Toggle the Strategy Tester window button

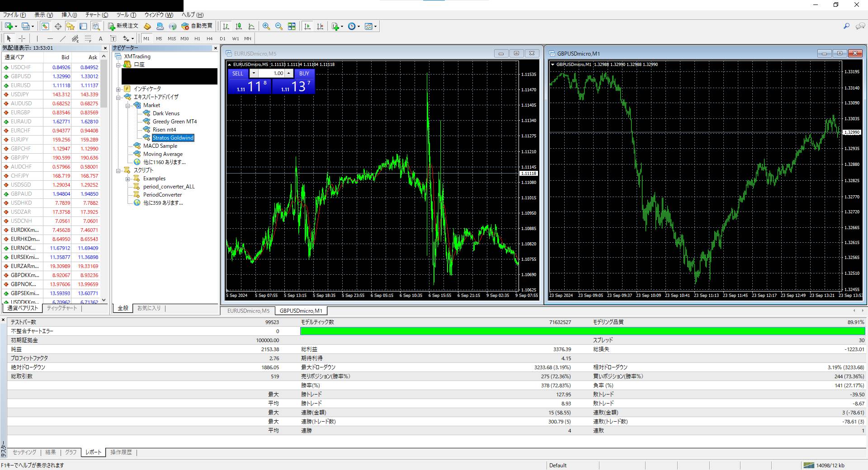click(x=96, y=26)
